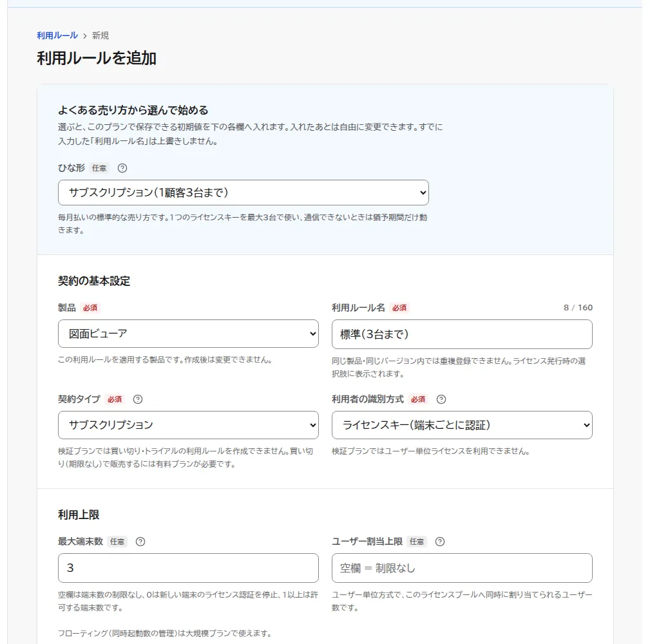
Task: Open help icon next to ひな形 label
Action: (122, 168)
